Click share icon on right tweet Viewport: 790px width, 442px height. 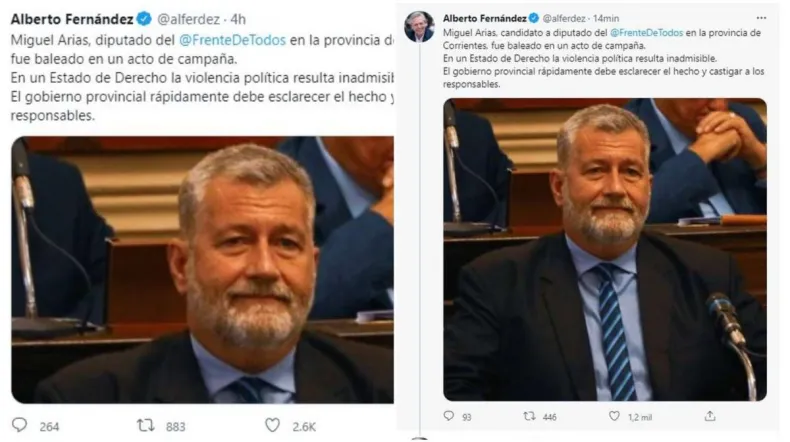tap(710, 416)
